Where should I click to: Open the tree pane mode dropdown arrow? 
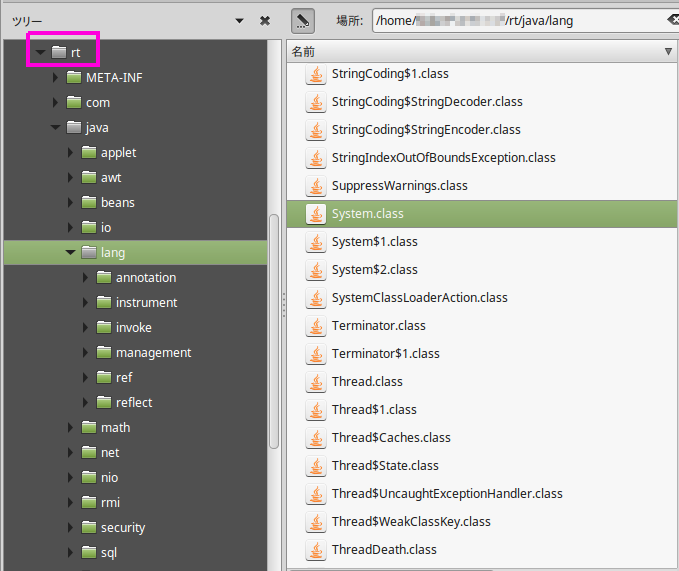[240, 20]
